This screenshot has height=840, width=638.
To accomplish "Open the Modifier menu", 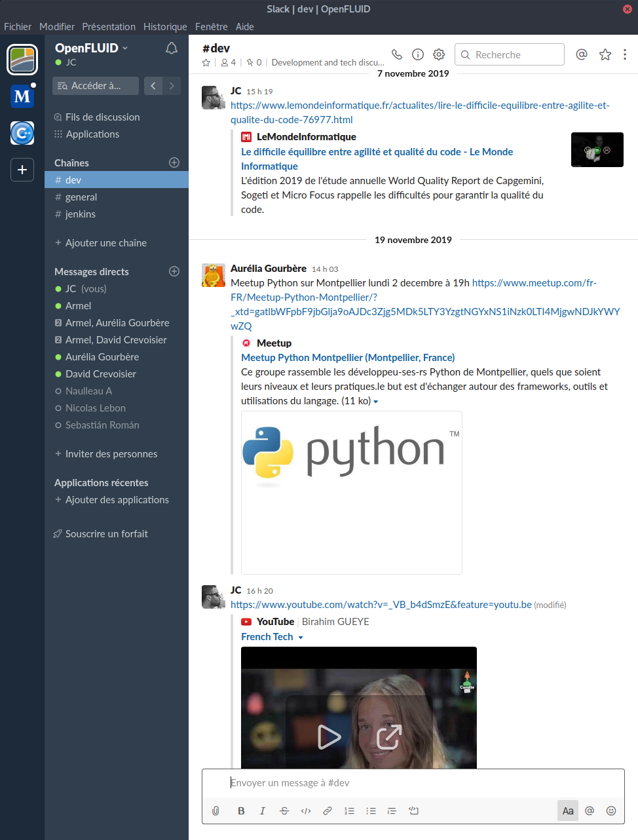I will tap(57, 27).
